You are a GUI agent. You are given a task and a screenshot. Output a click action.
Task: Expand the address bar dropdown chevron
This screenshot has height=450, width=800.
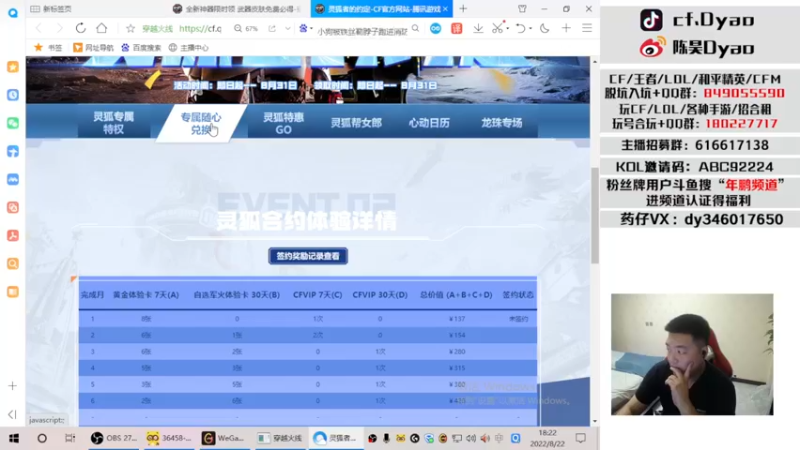click(x=288, y=29)
